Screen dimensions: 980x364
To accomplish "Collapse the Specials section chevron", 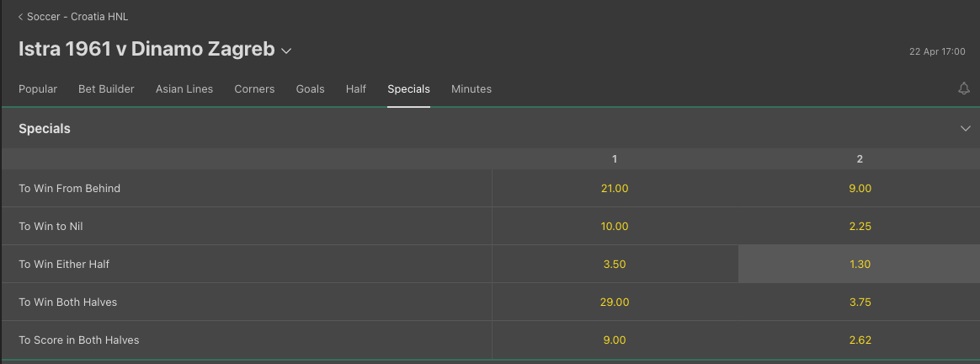I will pyautogui.click(x=964, y=129).
